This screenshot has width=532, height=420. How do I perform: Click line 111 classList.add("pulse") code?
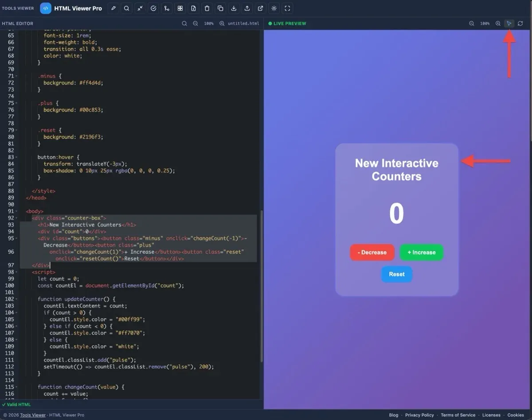pos(90,360)
